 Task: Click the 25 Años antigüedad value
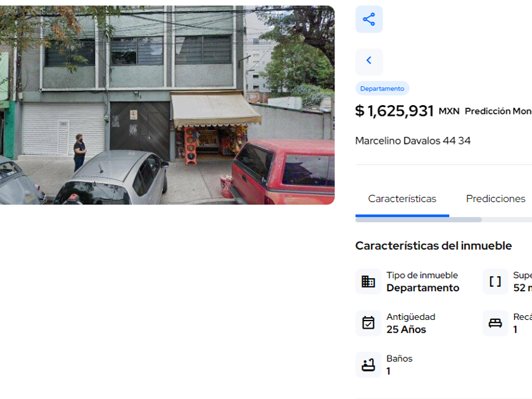click(406, 329)
